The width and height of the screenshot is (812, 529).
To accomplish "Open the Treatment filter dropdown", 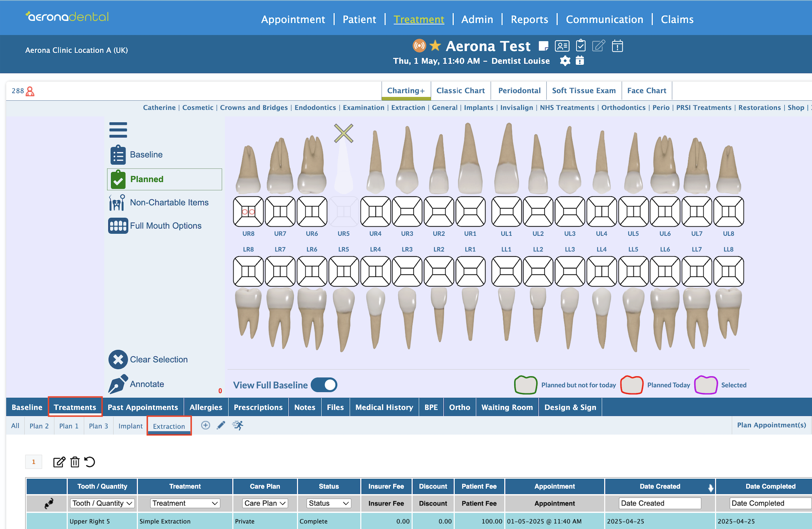I will 185,503.
